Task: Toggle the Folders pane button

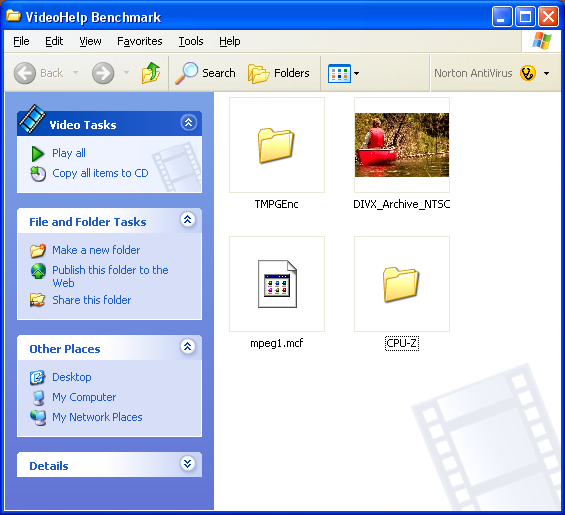Action: click(279, 73)
